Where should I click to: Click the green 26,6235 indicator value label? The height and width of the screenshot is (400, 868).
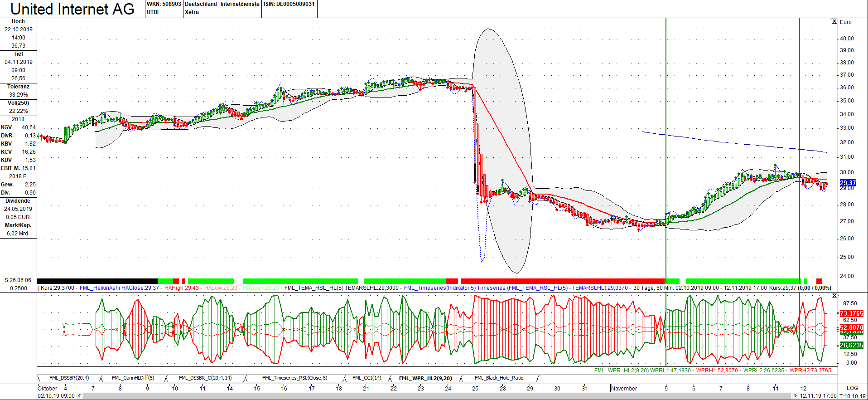pyautogui.click(x=852, y=345)
